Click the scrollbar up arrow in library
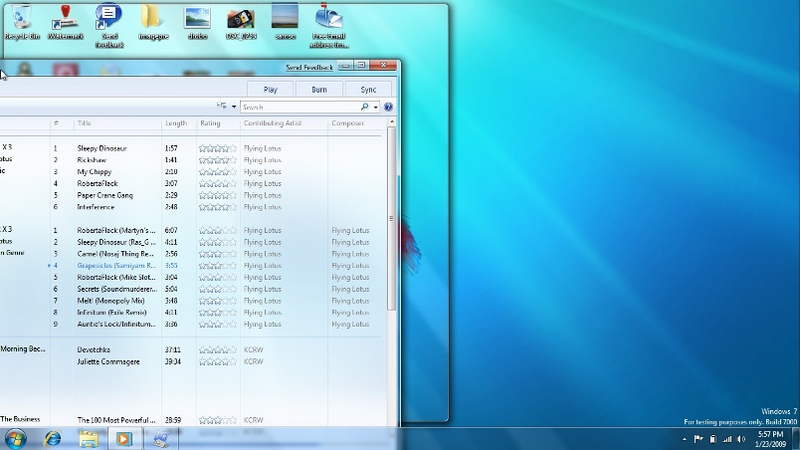 (392, 122)
